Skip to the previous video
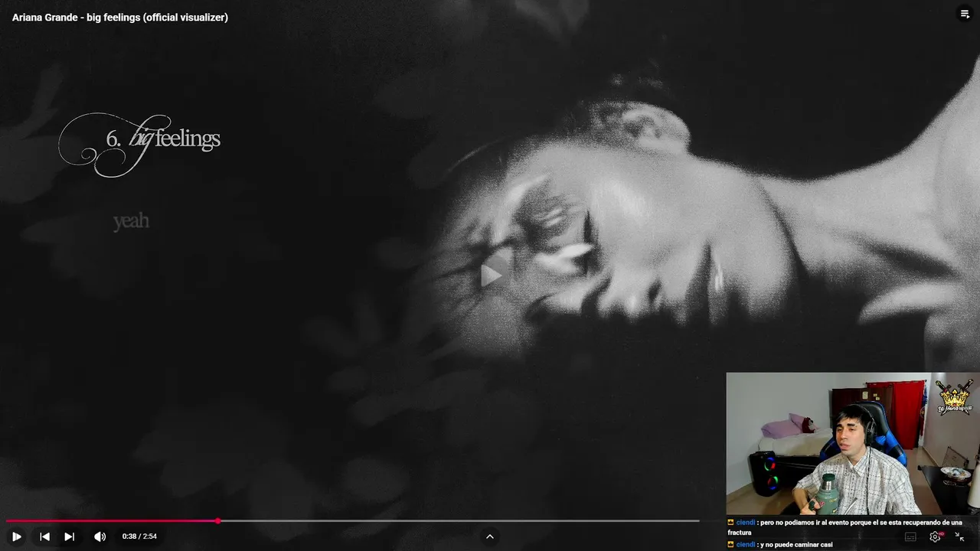The width and height of the screenshot is (980, 551). pos(44,536)
